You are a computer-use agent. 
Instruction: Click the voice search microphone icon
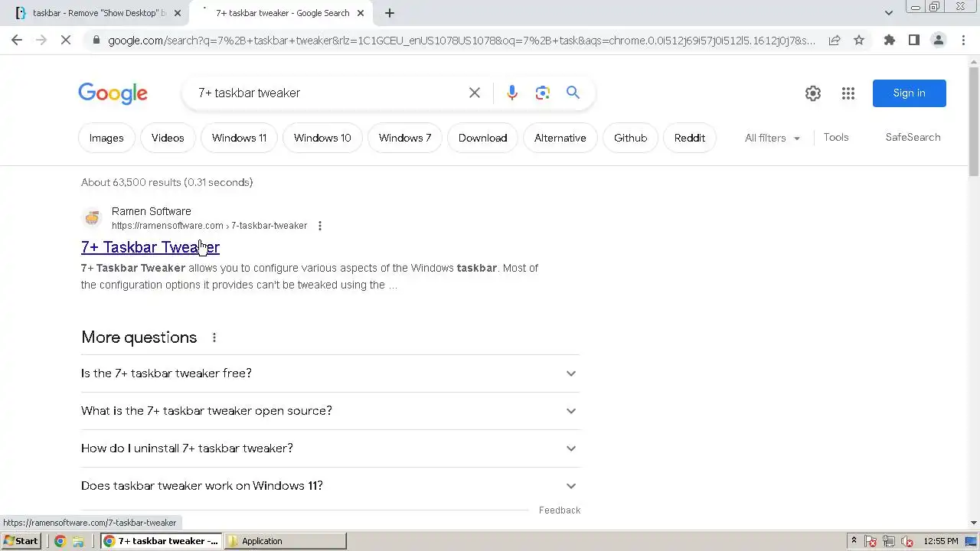click(512, 93)
